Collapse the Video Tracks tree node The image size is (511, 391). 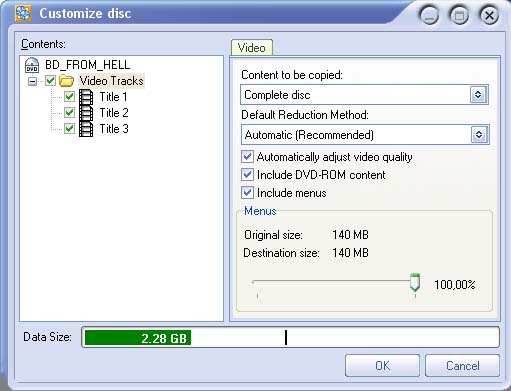pos(33,81)
